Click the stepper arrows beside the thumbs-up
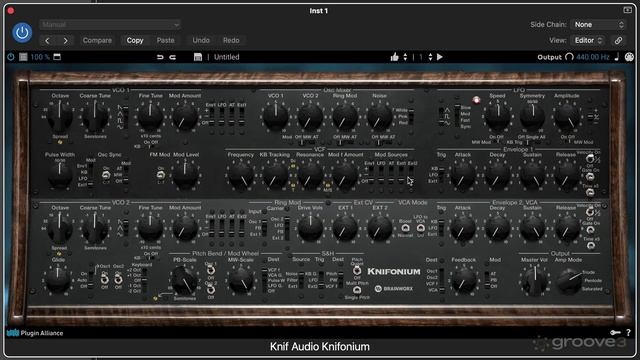The height and width of the screenshot is (360, 640). 405,57
